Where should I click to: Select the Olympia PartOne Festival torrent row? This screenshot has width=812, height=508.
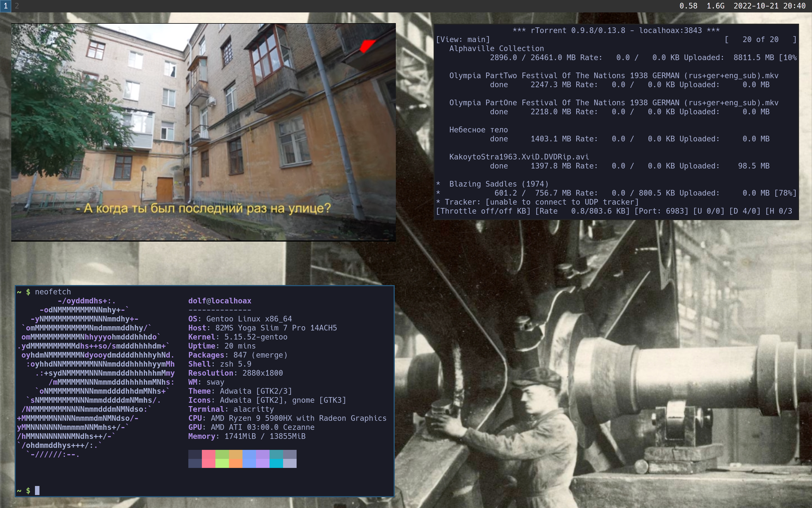pyautogui.click(x=614, y=103)
